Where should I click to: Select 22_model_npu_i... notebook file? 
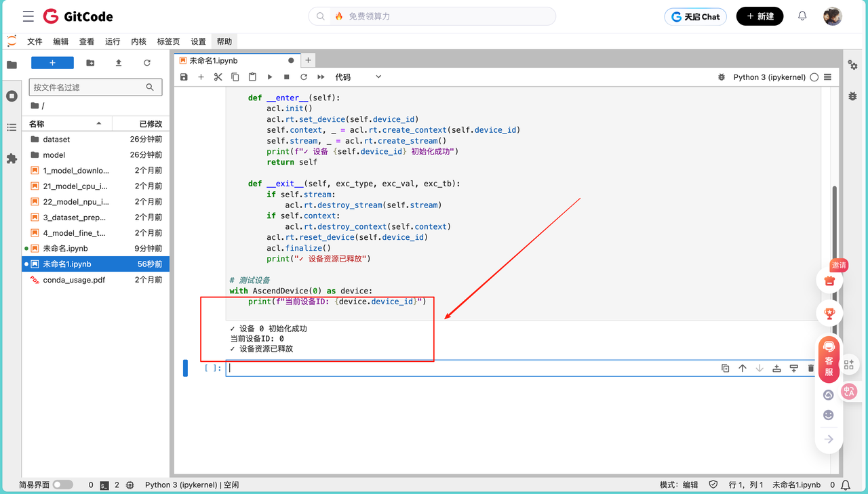pyautogui.click(x=96, y=202)
